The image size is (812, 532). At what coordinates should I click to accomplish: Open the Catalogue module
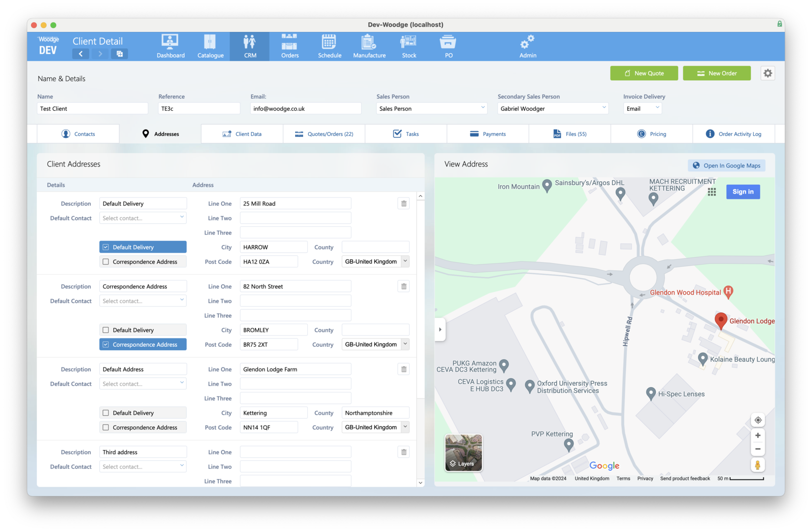click(x=210, y=46)
